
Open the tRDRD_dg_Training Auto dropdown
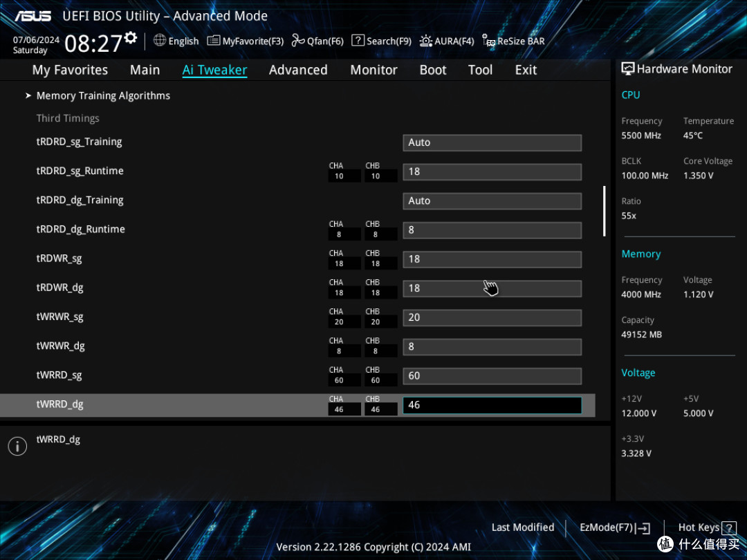[x=492, y=201]
